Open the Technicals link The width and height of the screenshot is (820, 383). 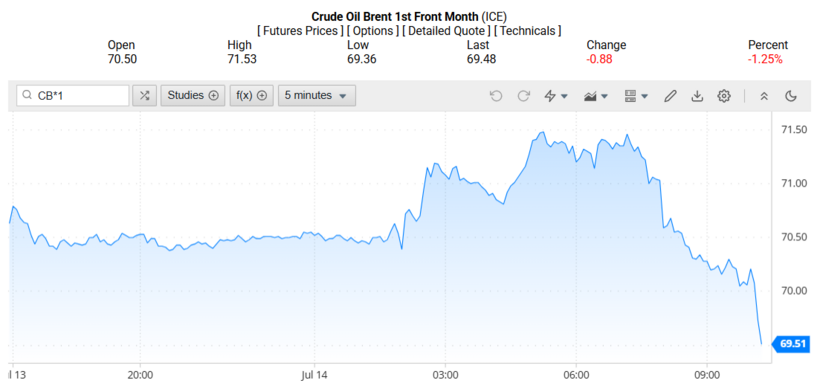(528, 31)
